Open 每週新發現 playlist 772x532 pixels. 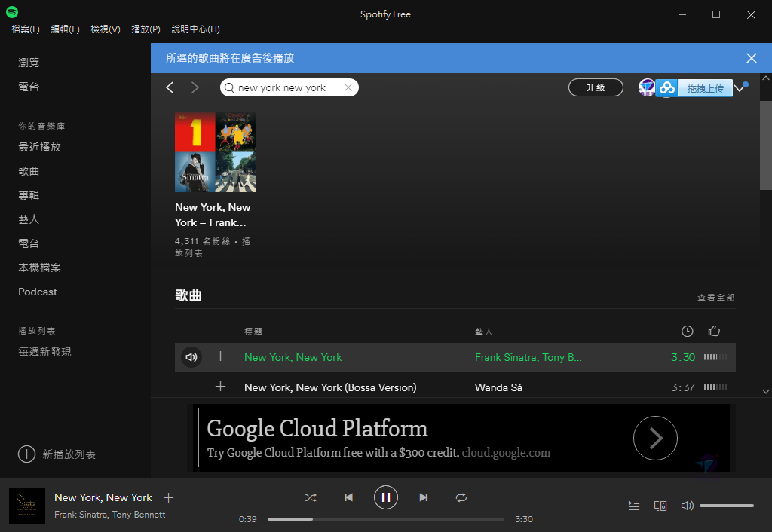click(44, 352)
